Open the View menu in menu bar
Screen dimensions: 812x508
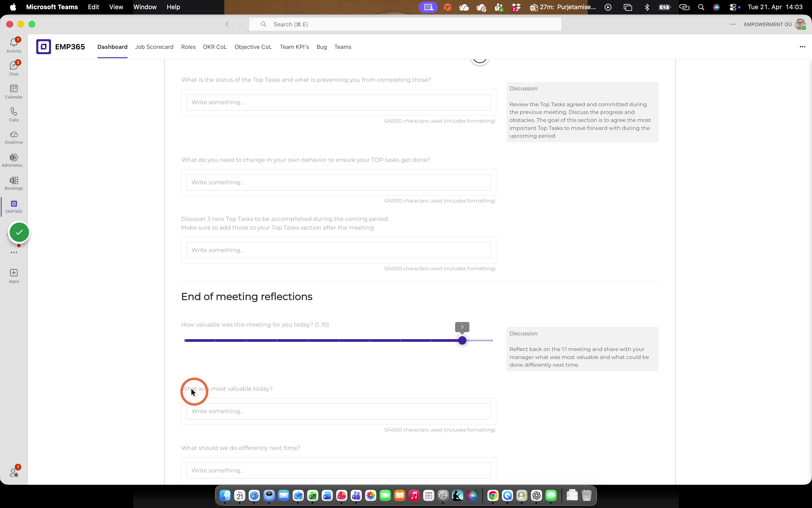[x=116, y=7]
